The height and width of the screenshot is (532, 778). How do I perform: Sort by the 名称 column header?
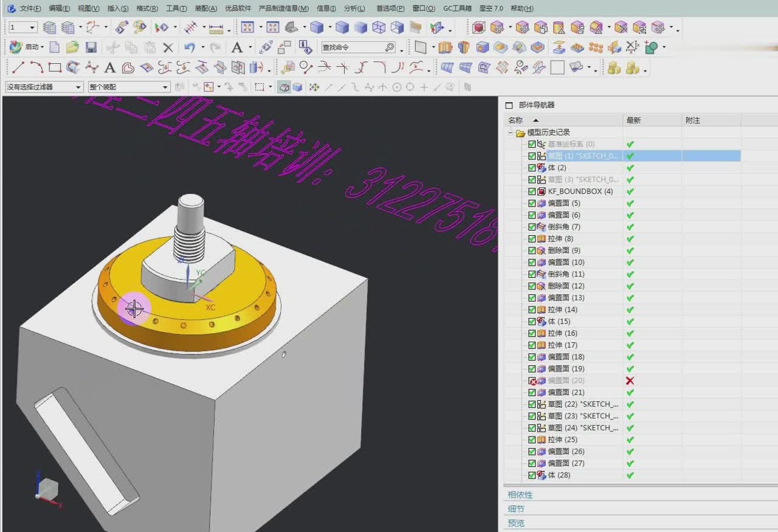point(563,120)
